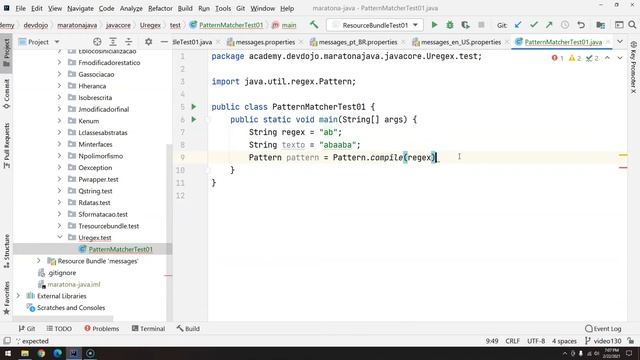The height and width of the screenshot is (360, 640).
Task: Expand External Libraries node
Action: pyautogui.click(x=18, y=296)
